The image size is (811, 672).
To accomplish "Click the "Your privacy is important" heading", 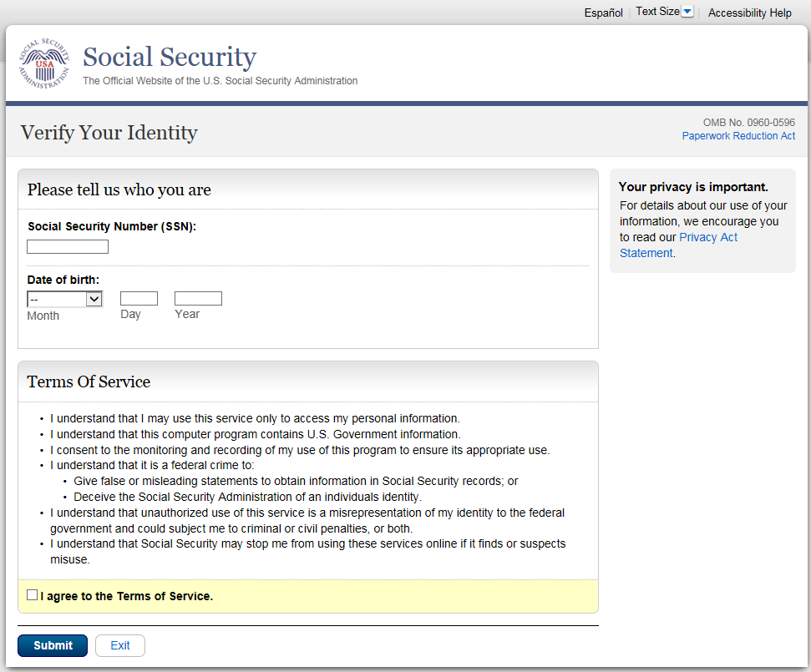I will (x=693, y=187).
